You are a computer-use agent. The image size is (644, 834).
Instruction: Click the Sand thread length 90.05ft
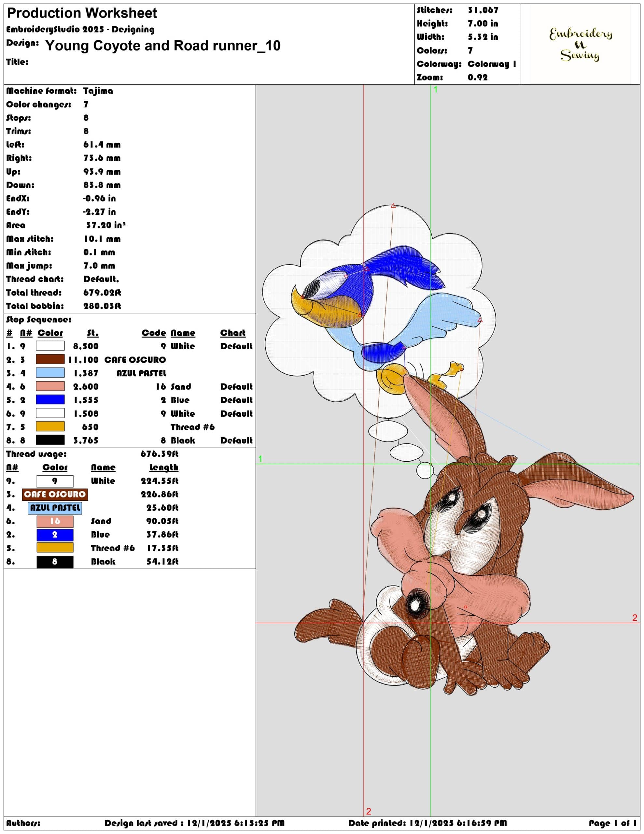[x=162, y=521]
